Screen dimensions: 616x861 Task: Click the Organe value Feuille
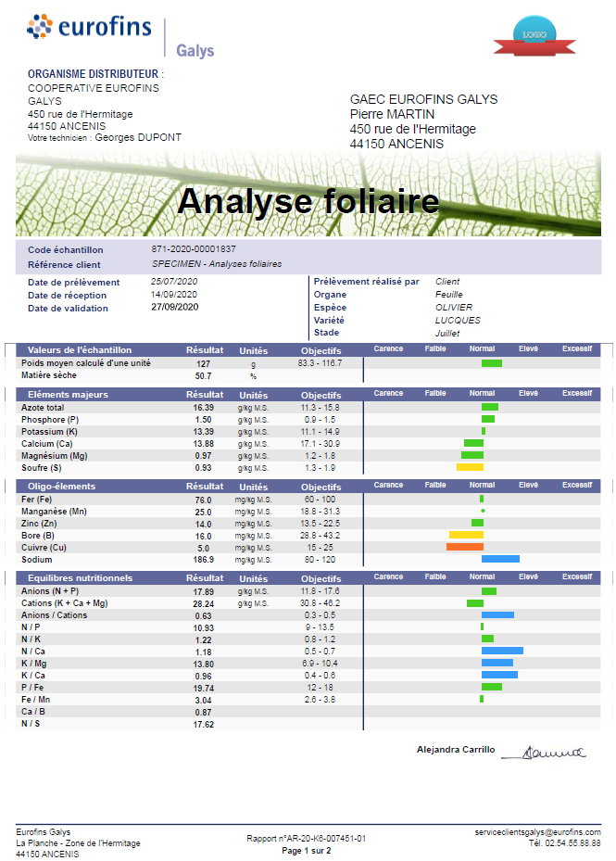coord(448,295)
